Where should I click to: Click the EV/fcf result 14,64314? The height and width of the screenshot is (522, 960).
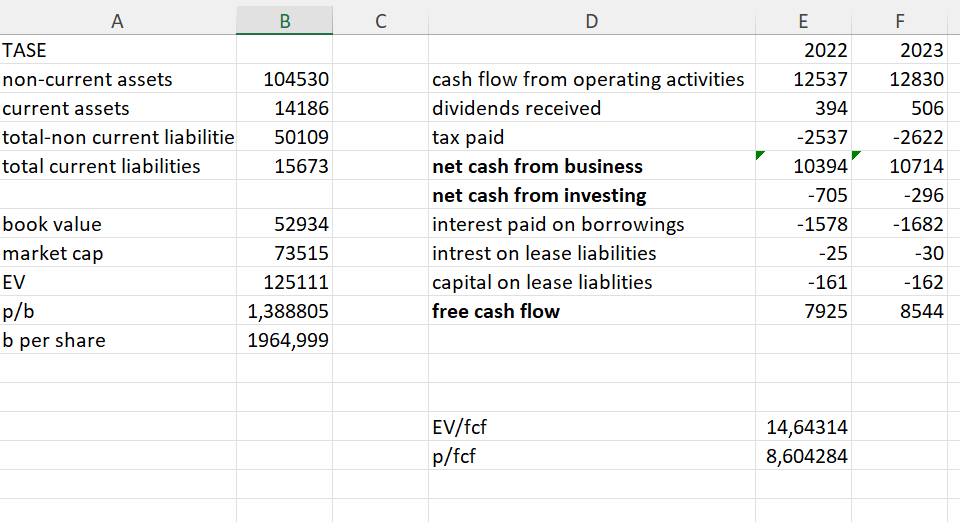[x=804, y=427]
